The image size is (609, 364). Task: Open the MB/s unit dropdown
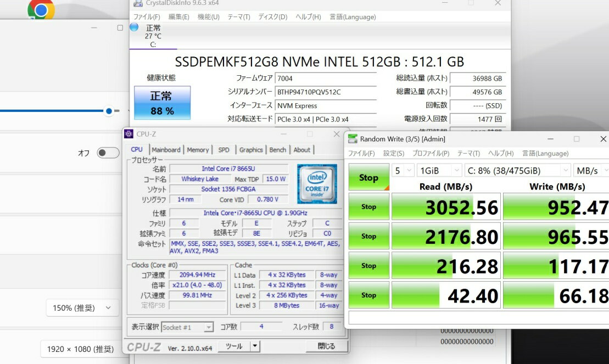(591, 171)
